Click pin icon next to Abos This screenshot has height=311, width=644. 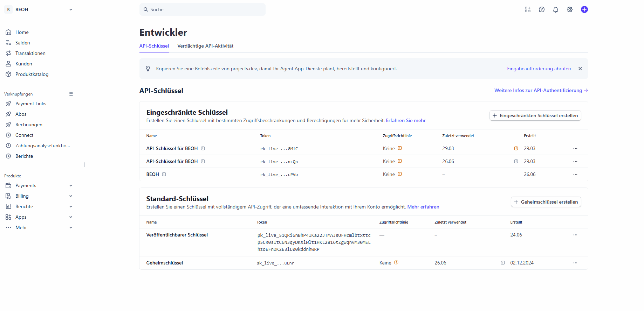click(x=8, y=114)
